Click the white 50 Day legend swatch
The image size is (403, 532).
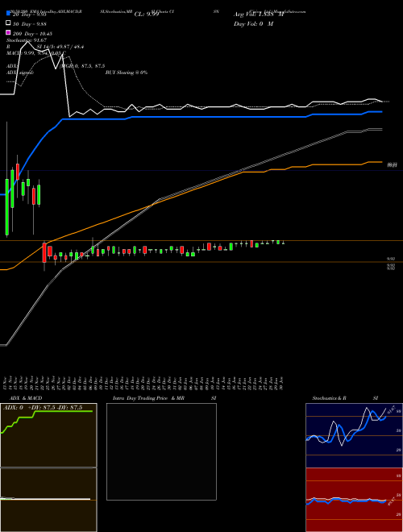pos(9,23)
